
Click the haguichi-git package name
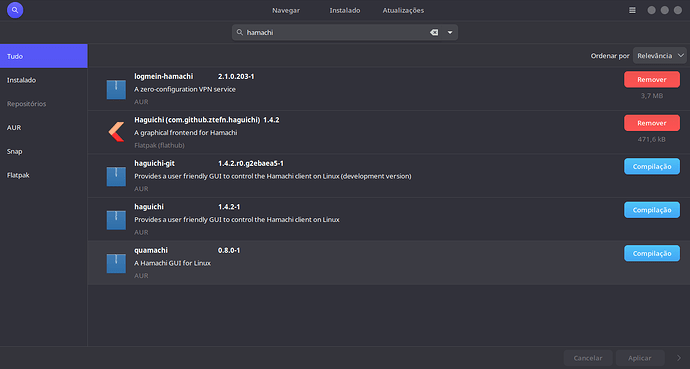point(154,163)
